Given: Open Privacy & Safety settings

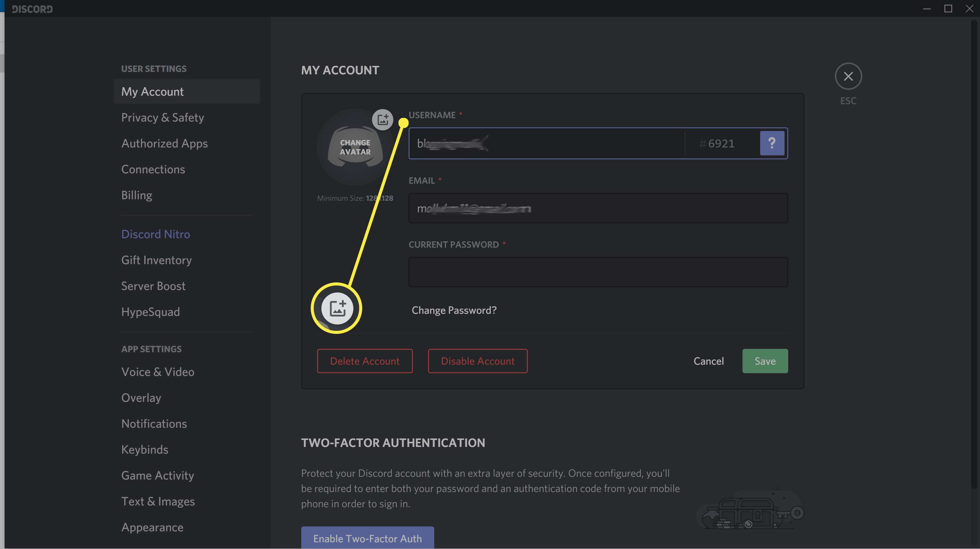Looking at the screenshot, I should point(162,118).
